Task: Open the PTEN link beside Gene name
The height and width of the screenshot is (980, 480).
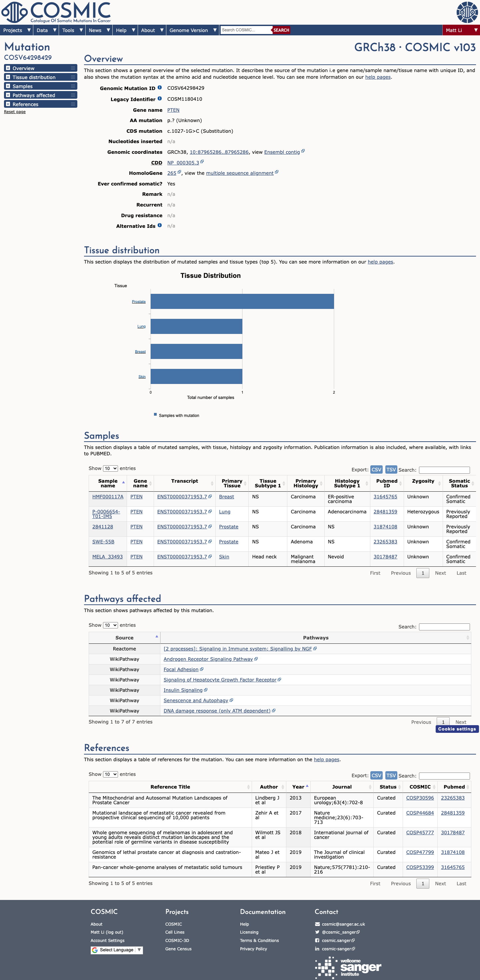Action: tap(173, 110)
